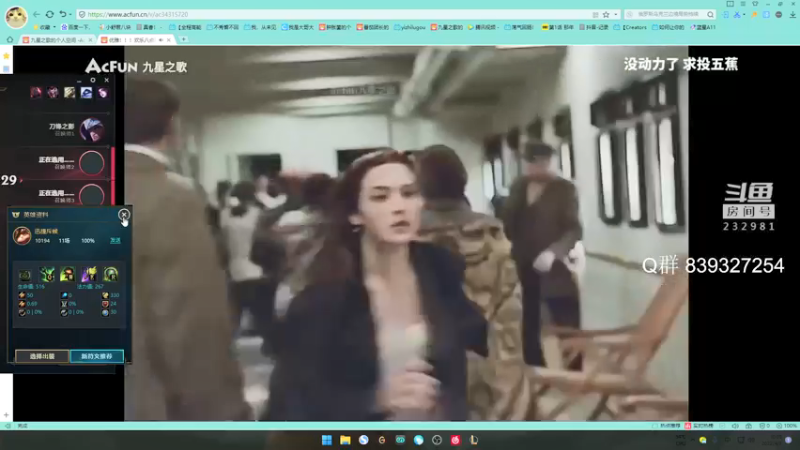Image resolution: width=800 pixels, height=450 pixels.
Task: Select the second champion icon in top row
Action: (53, 92)
